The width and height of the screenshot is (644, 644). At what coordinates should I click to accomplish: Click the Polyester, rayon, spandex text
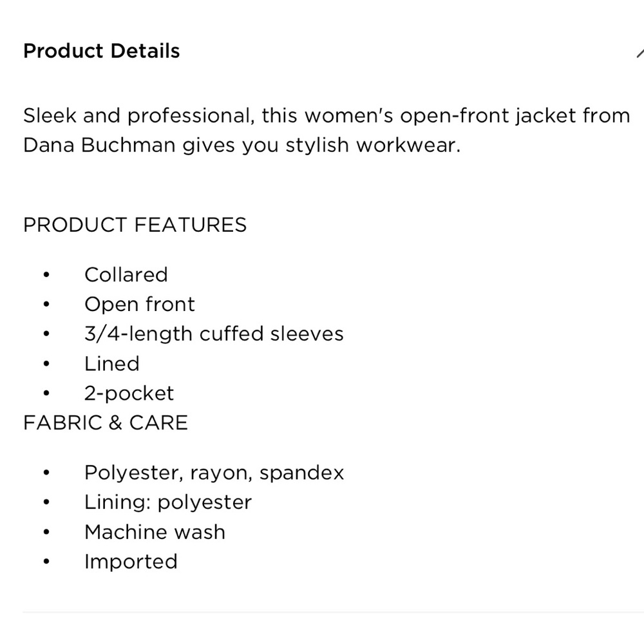point(214,473)
